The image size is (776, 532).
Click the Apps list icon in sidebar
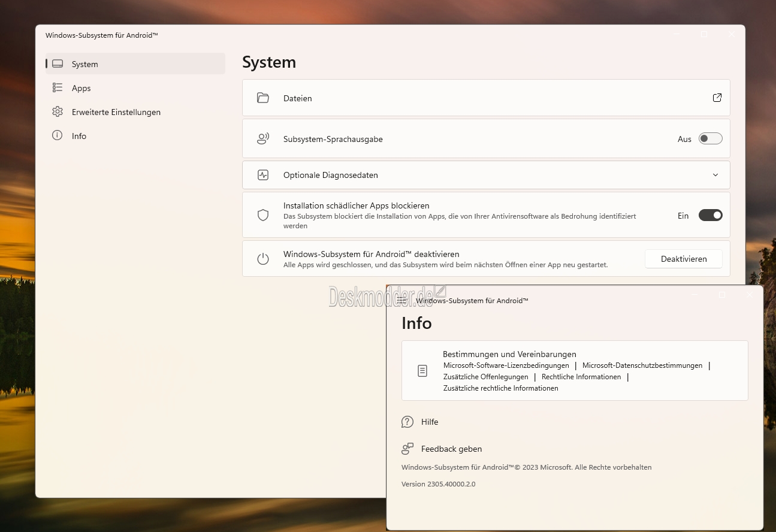tap(58, 88)
